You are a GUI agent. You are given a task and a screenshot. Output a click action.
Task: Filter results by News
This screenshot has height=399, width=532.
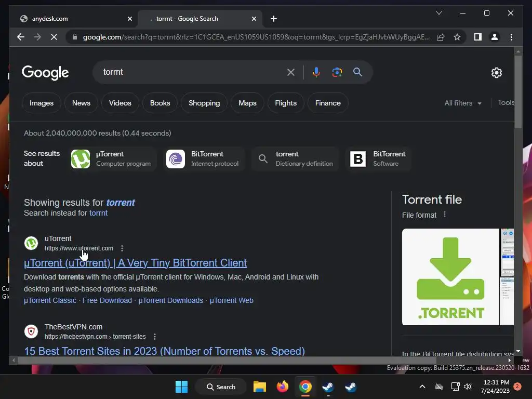(81, 103)
